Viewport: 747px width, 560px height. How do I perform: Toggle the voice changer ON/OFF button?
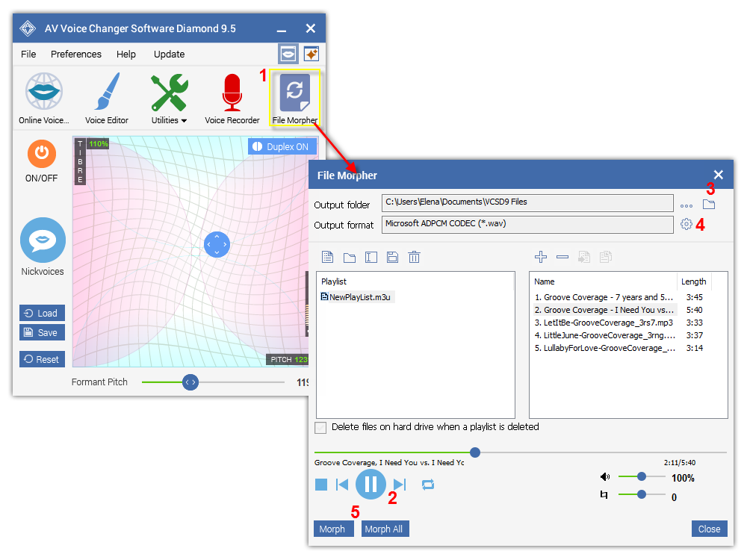coord(42,154)
